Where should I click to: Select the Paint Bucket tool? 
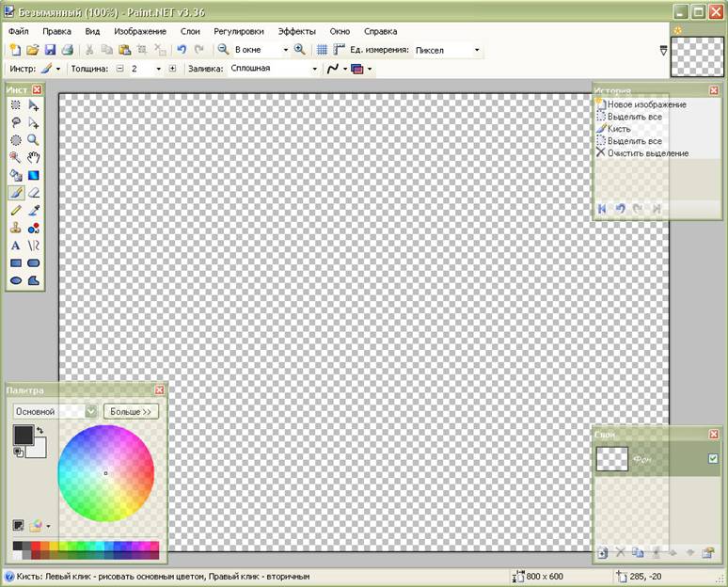(x=16, y=175)
